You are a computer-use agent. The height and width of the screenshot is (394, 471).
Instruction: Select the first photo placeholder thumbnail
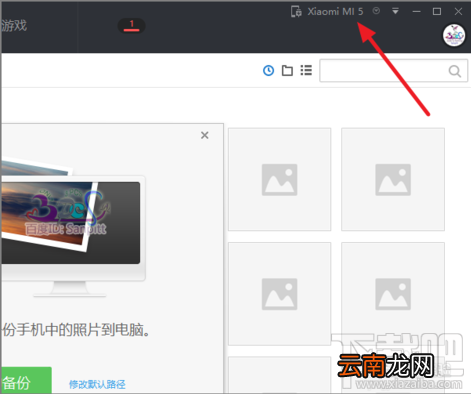pyautogui.click(x=279, y=179)
